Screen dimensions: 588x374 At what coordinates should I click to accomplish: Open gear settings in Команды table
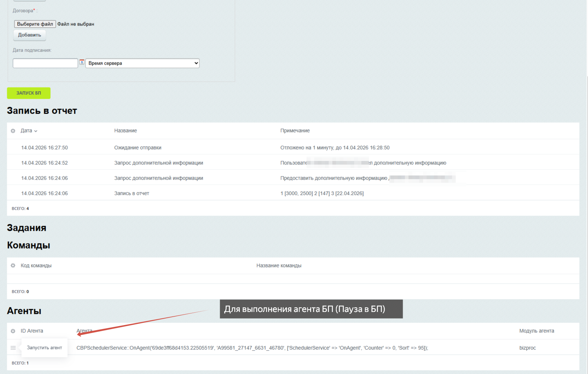tap(13, 266)
